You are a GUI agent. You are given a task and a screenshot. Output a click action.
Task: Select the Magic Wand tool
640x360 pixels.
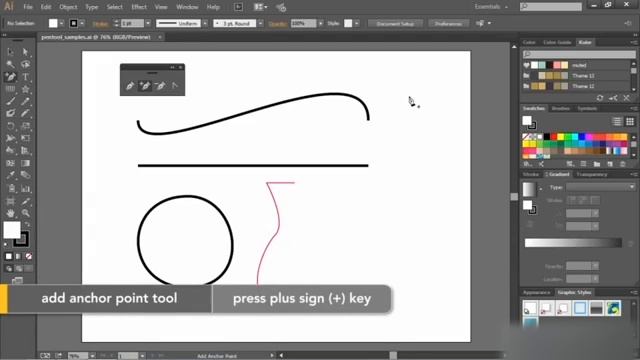coord(10,64)
